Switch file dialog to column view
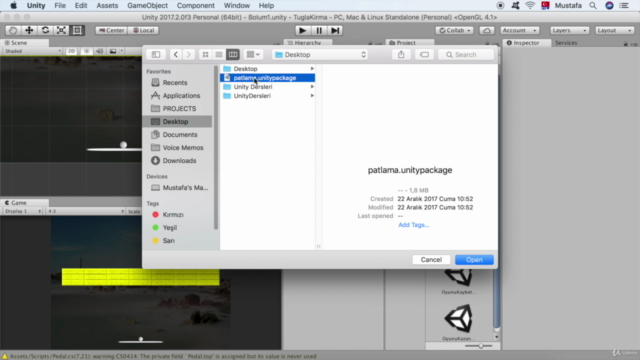The width and height of the screenshot is (640, 360). [233, 54]
